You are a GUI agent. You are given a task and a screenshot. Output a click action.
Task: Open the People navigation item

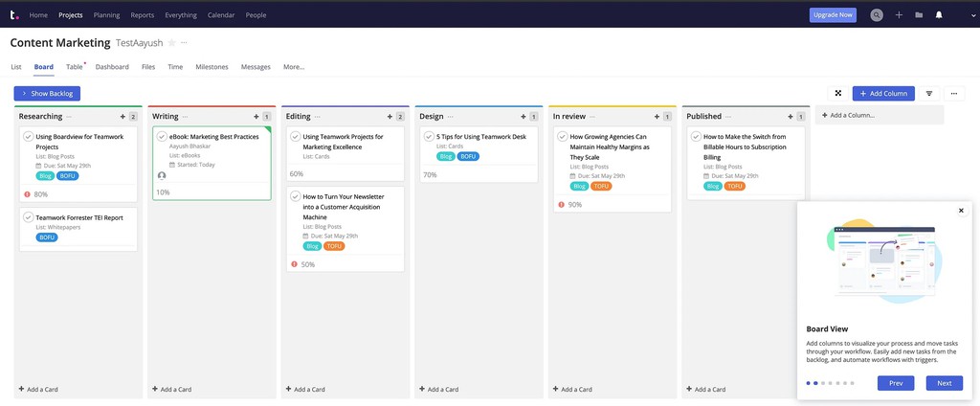pos(256,15)
